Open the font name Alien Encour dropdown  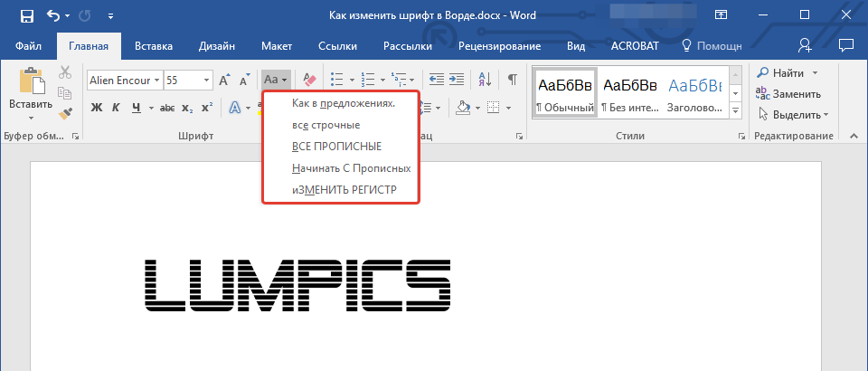pyautogui.click(x=157, y=80)
